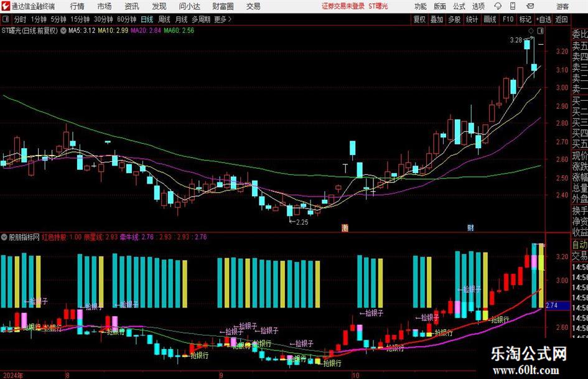This screenshot has width=588, height=379.
Task: Switch to 60分钟 chart period
Action: tap(126, 19)
